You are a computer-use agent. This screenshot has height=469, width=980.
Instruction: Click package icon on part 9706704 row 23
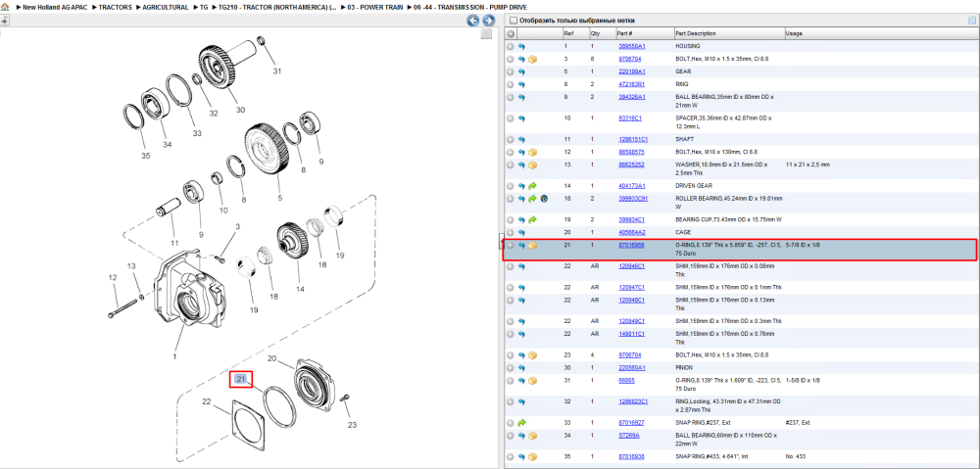[x=532, y=355]
